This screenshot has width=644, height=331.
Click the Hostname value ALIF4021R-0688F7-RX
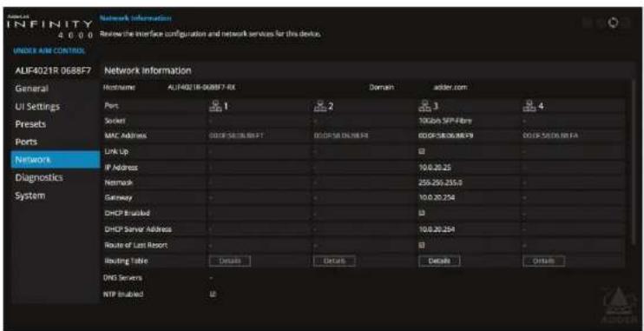pos(201,87)
